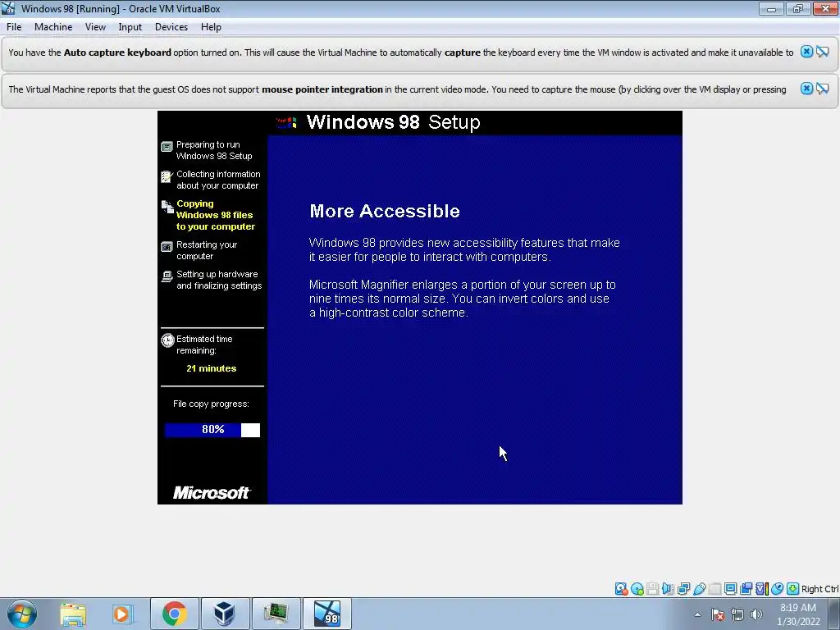The width and height of the screenshot is (840, 630).
Task: Minimize the VirtualBox VM window
Action: [771, 8]
